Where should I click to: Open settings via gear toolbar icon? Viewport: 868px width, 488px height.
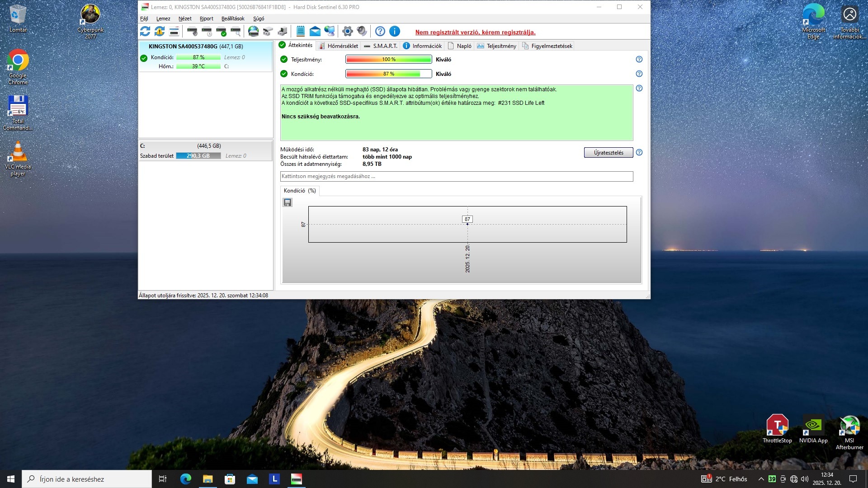pyautogui.click(x=347, y=31)
